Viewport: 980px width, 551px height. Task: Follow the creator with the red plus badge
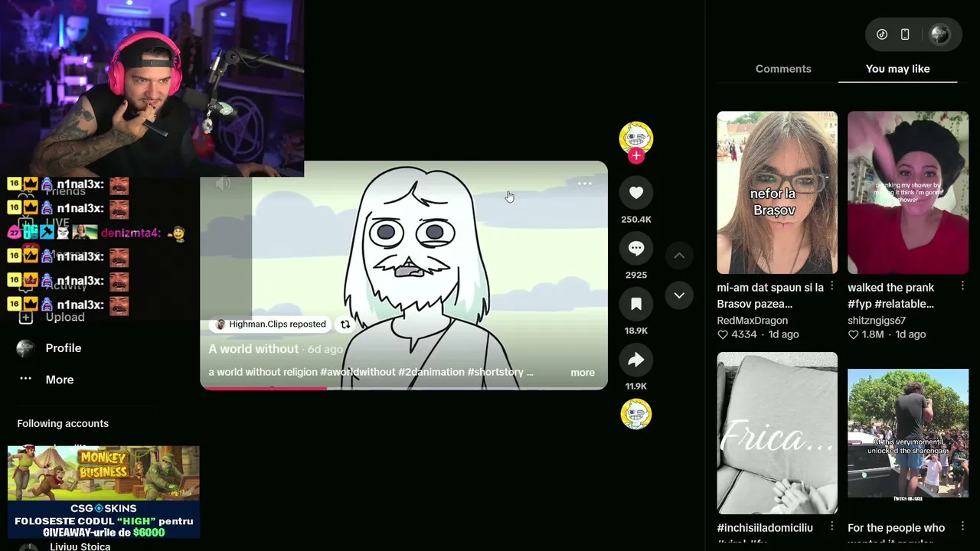tap(636, 156)
